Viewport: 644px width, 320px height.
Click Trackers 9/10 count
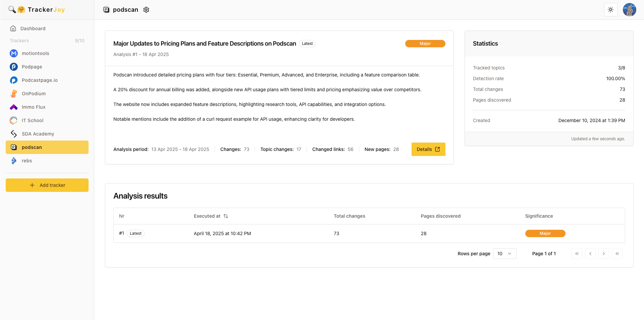click(x=79, y=41)
